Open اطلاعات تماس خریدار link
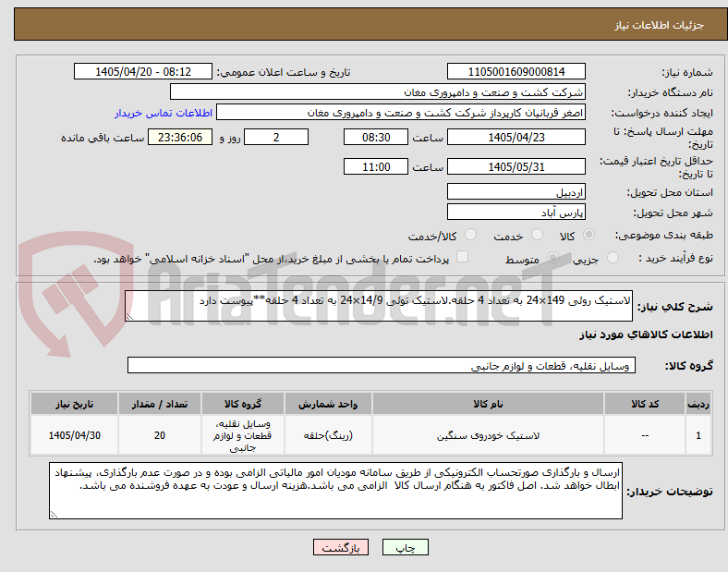 click(164, 113)
